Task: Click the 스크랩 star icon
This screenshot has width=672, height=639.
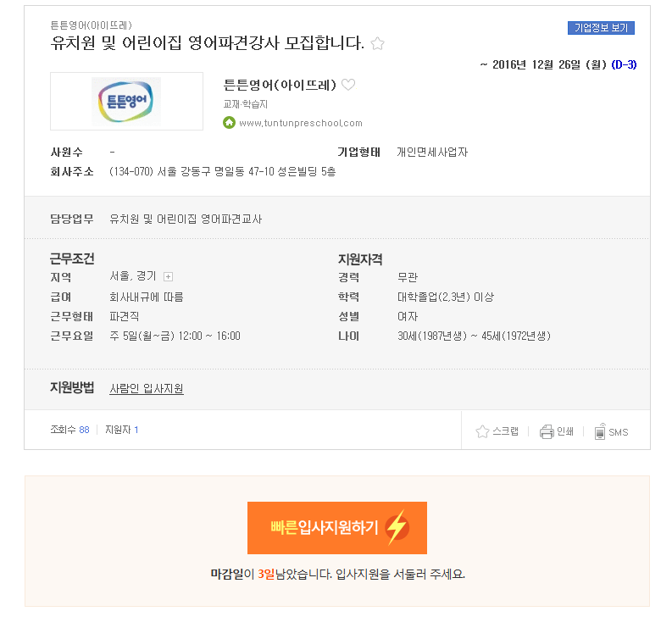Action: coord(482,431)
